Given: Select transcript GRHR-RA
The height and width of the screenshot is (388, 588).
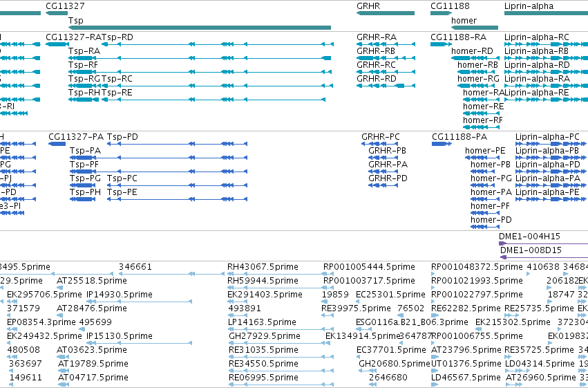Looking at the screenshot, I should tap(377, 37).
